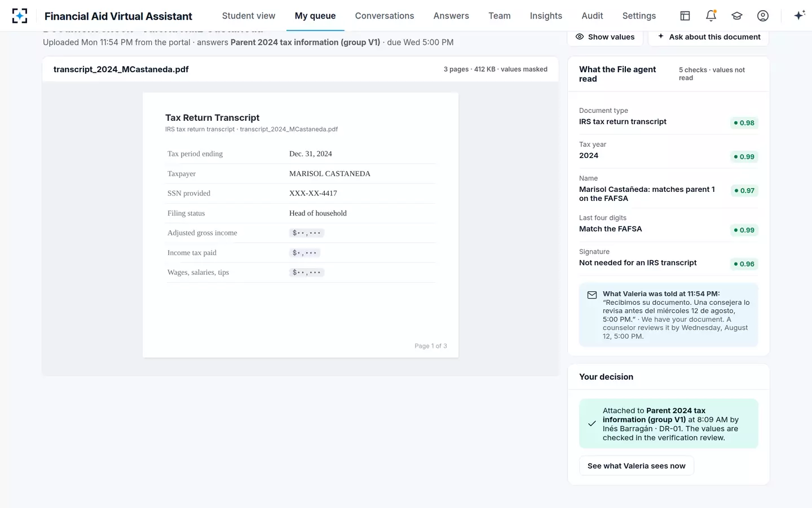Click the envelope icon beside Valeria's message
Image resolution: width=812 pixels, height=508 pixels.
[x=592, y=295]
